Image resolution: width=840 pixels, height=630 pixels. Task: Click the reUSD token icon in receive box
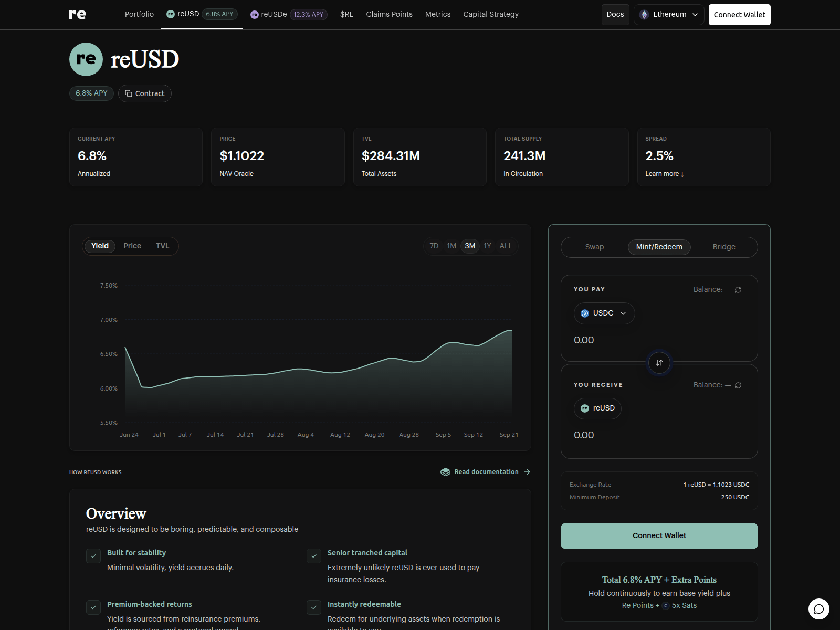click(x=585, y=408)
